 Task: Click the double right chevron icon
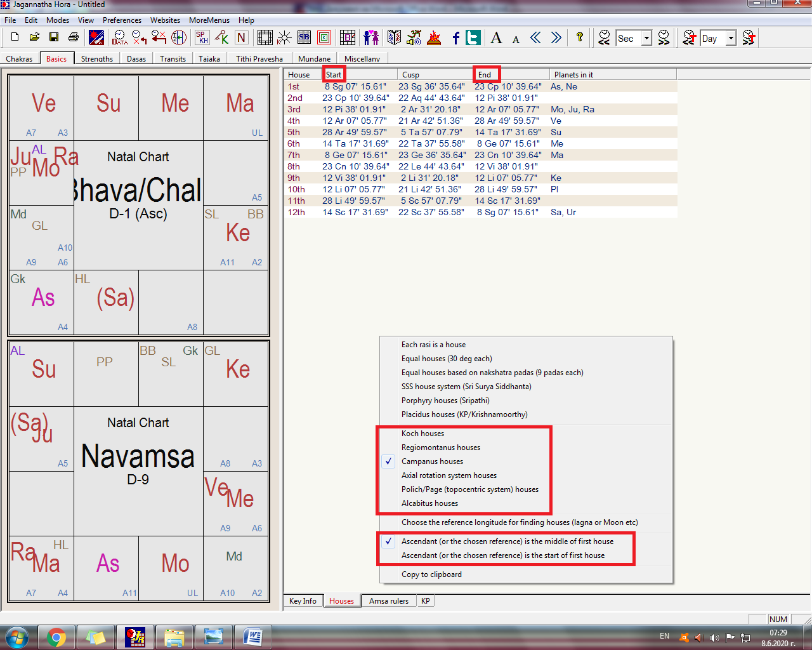[x=556, y=37]
